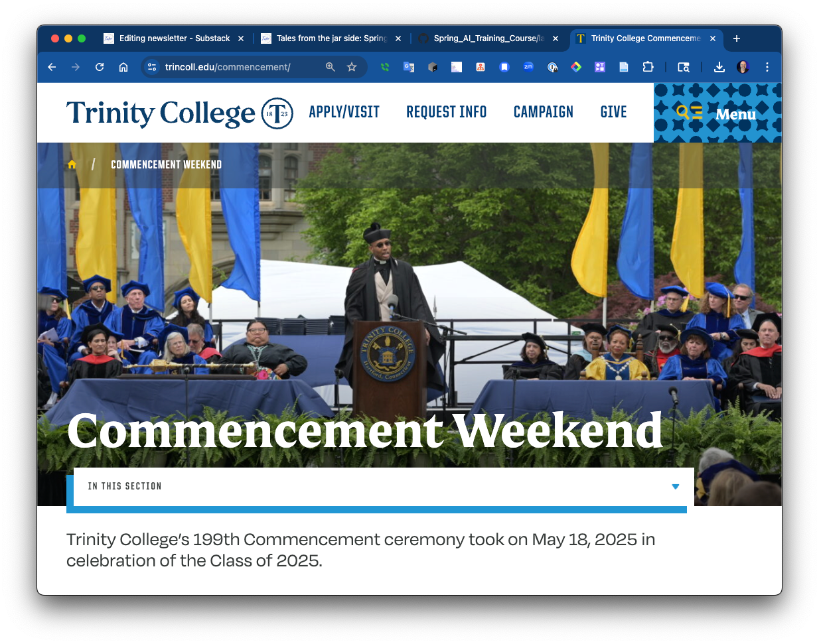Open the Apply/Visit link

click(x=344, y=112)
